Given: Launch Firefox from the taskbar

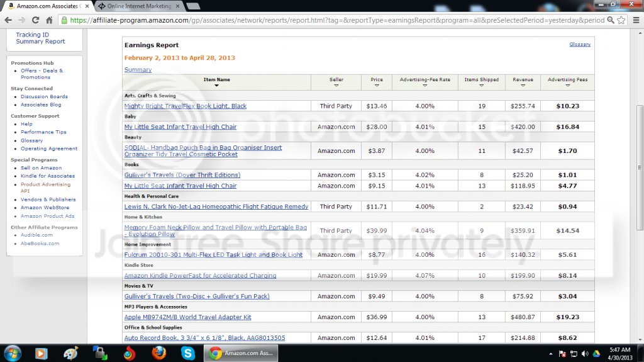Looking at the screenshot, I should coord(159,353).
